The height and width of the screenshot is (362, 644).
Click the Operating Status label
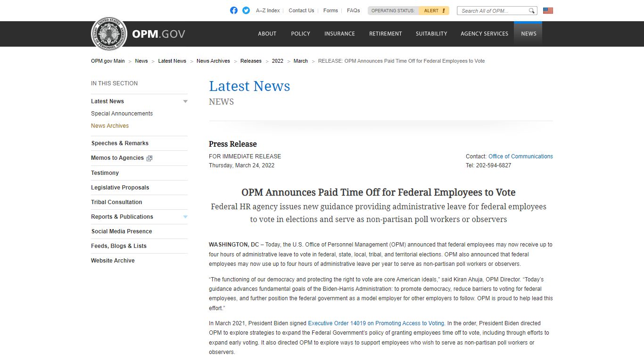coord(393,10)
